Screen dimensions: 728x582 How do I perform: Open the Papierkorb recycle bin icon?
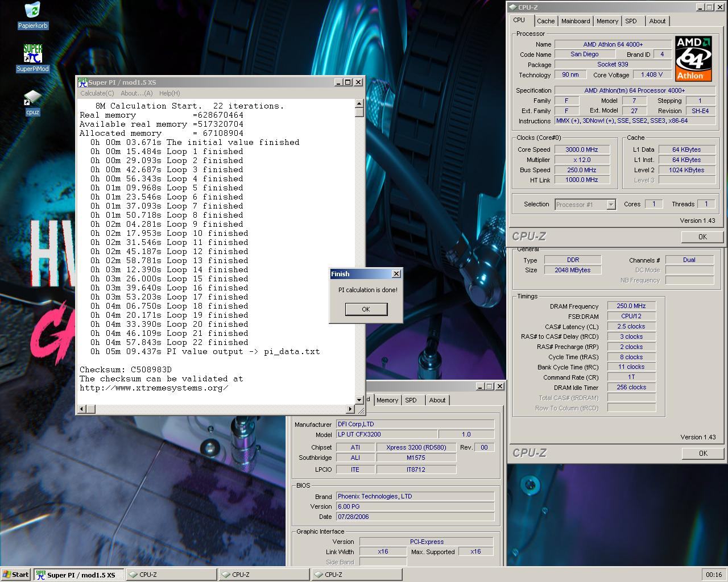point(33,15)
